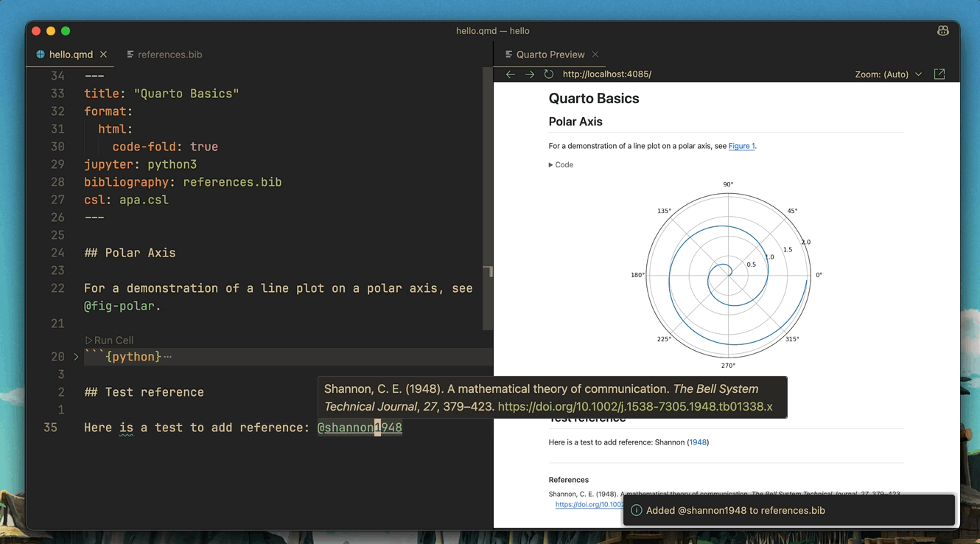Switch to the hello.qmd tab
The width and height of the screenshot is (980, 544).
pyautogui.click(x=71, y=55)
